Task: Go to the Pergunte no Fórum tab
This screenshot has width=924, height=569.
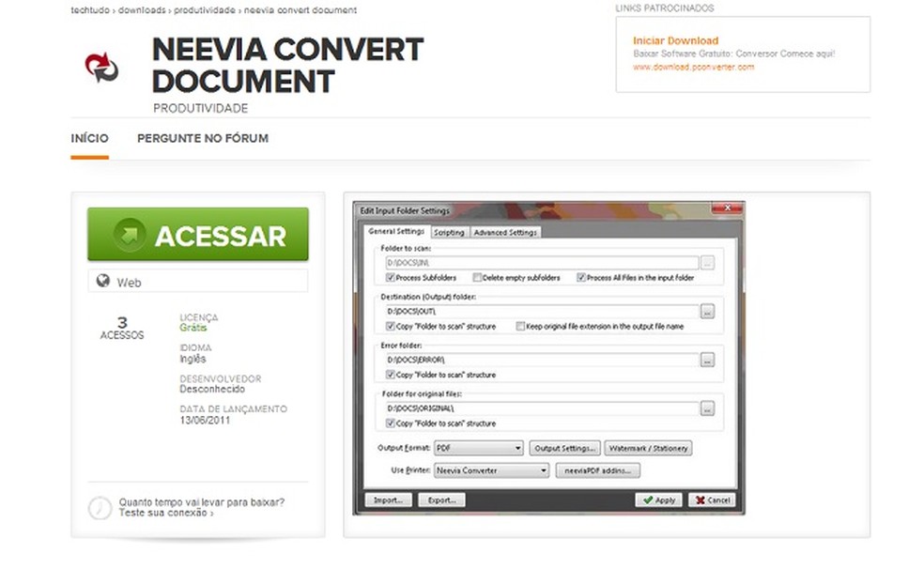Action: coord(203,138)
